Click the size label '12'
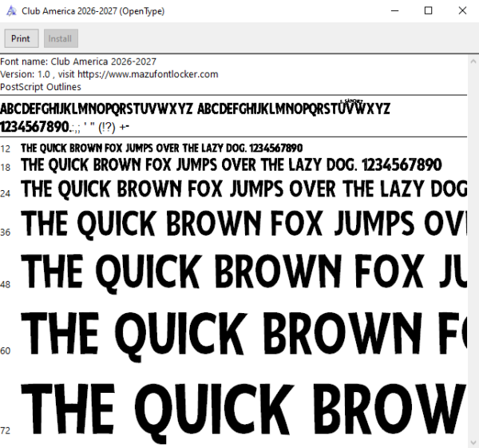Screen dimensions: 479x448 (x=6, y=149)
